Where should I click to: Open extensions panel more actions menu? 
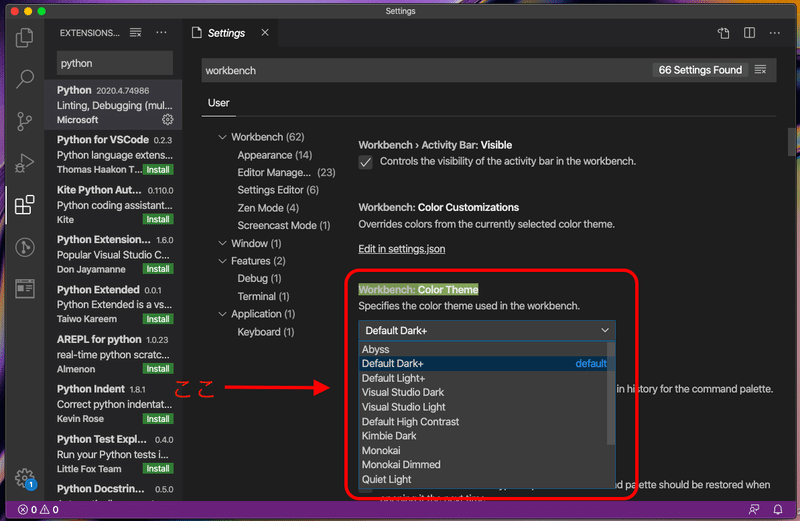(x=161, y=33)
